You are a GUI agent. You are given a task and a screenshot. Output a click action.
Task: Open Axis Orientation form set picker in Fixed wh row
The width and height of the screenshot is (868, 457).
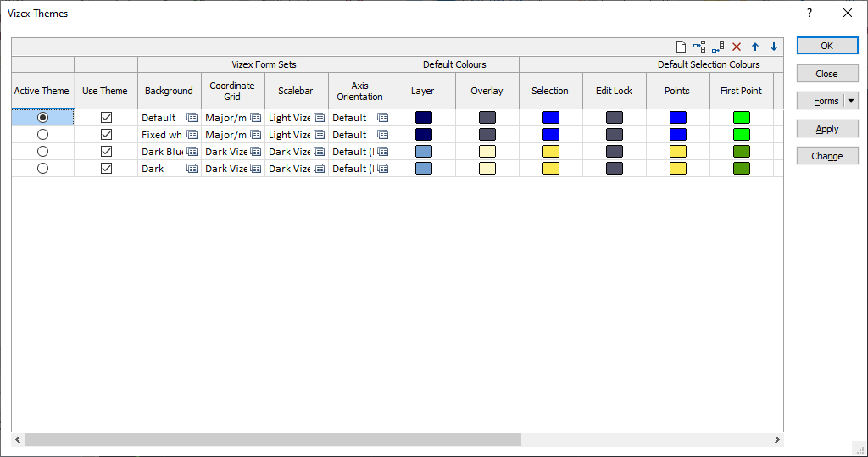click(382, 135)
